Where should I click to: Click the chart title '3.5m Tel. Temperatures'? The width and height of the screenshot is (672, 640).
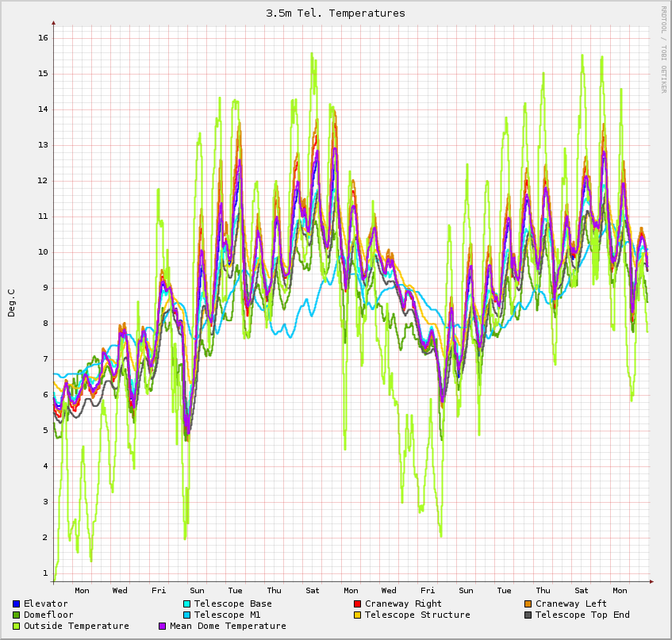click(336, 13)
